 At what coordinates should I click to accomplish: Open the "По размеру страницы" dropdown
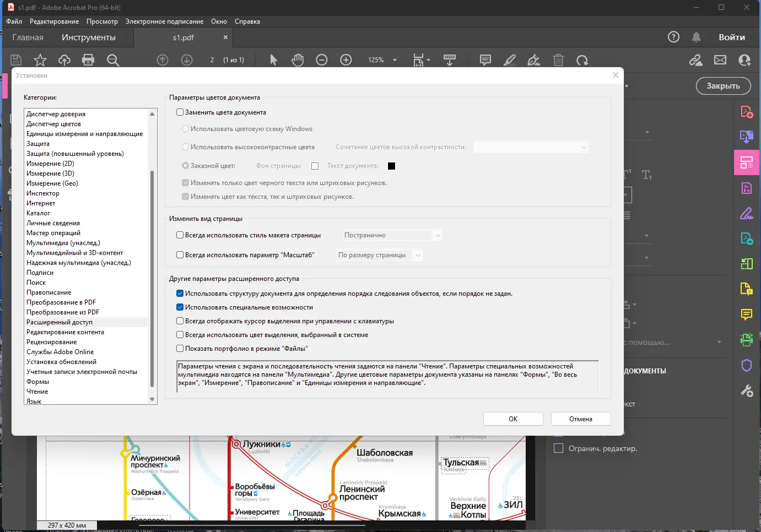380,255
